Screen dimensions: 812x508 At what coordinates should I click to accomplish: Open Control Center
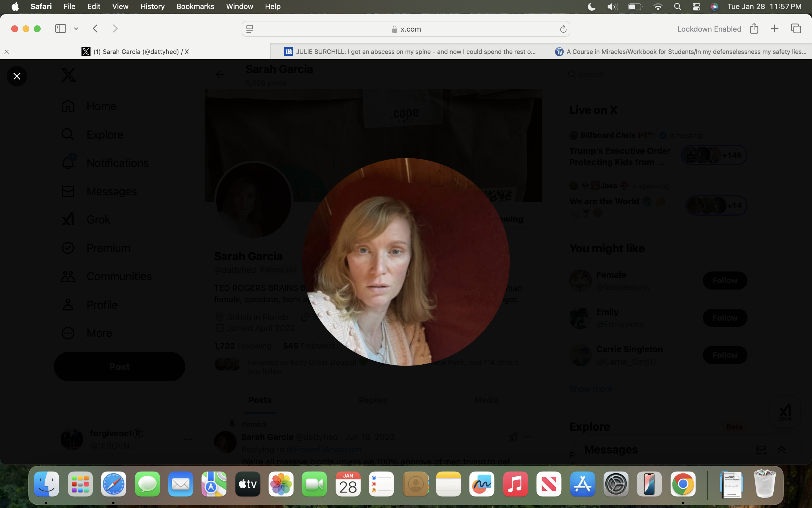click(x=696, y=7)
